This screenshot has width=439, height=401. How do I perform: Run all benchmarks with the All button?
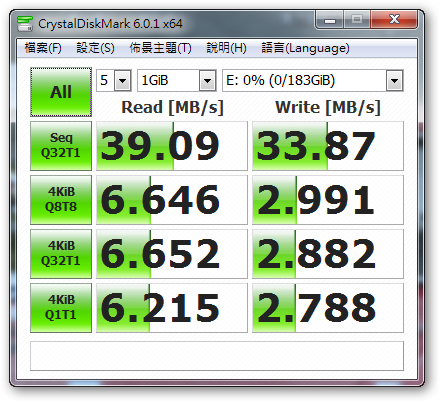tap(61, 92)
